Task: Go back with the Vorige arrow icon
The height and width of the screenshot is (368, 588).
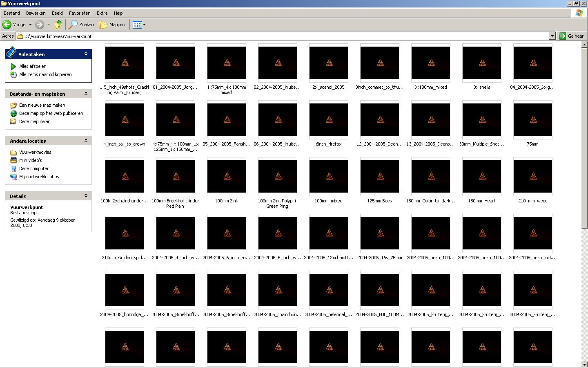Action: pyautogui.click(x=7, y=25)
